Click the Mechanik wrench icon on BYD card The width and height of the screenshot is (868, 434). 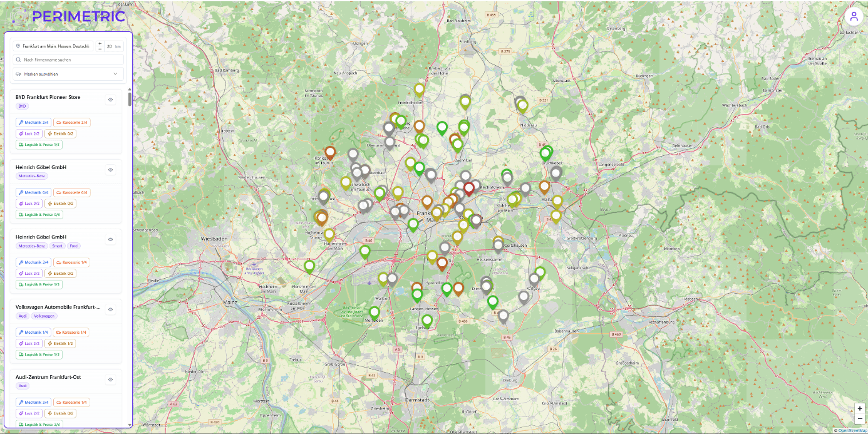[21, 122]
